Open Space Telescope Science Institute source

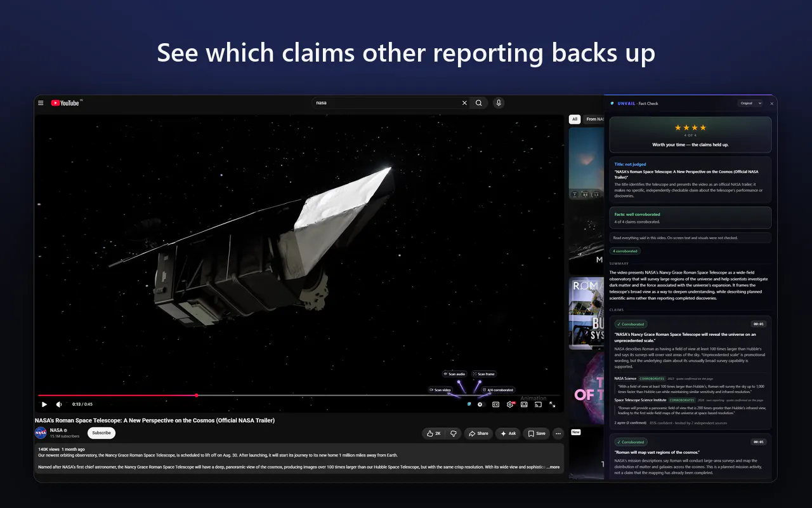coord(640,400)
